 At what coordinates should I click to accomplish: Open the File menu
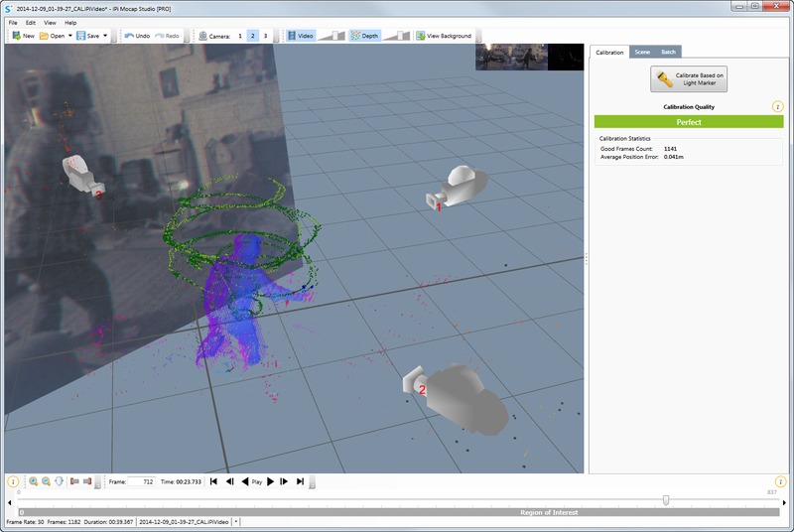[x=13, y=23]
